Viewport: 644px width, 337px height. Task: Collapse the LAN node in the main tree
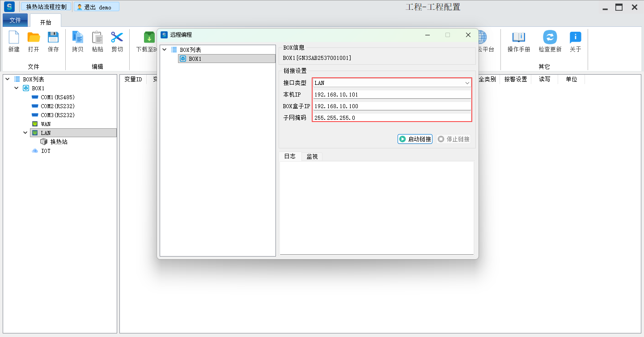(25, 133)
